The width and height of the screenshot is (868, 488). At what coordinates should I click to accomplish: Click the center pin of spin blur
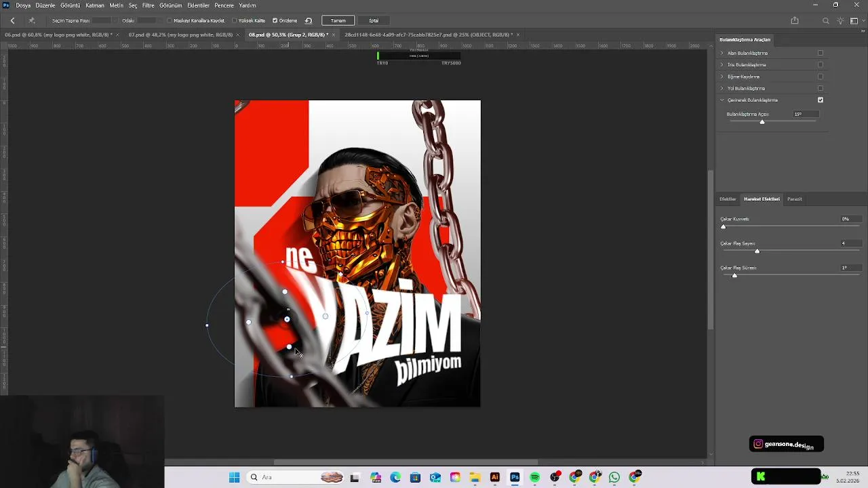point(287,319)
